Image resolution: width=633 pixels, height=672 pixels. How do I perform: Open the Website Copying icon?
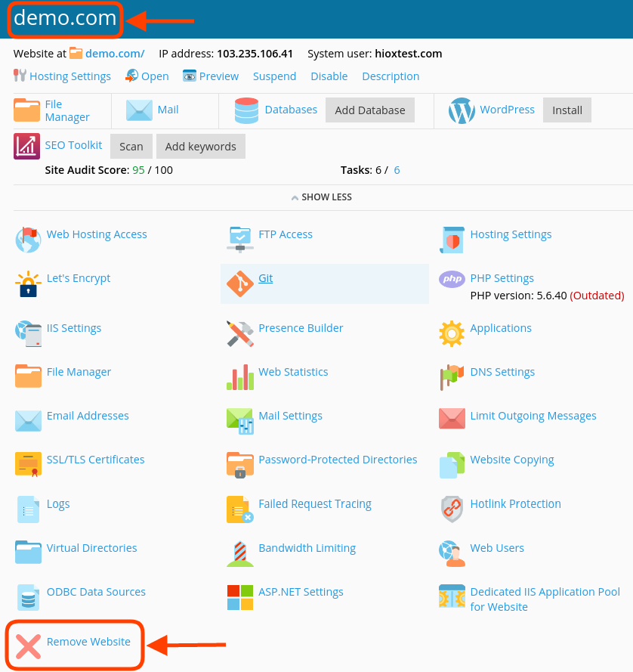[x=452, y=465]
